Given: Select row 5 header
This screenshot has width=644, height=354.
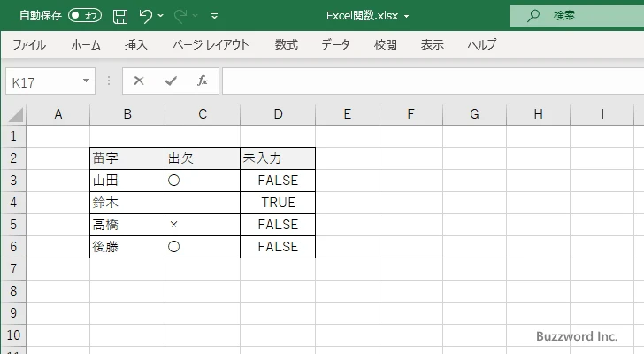Looking at the screenshot, I should click(13, 225).
